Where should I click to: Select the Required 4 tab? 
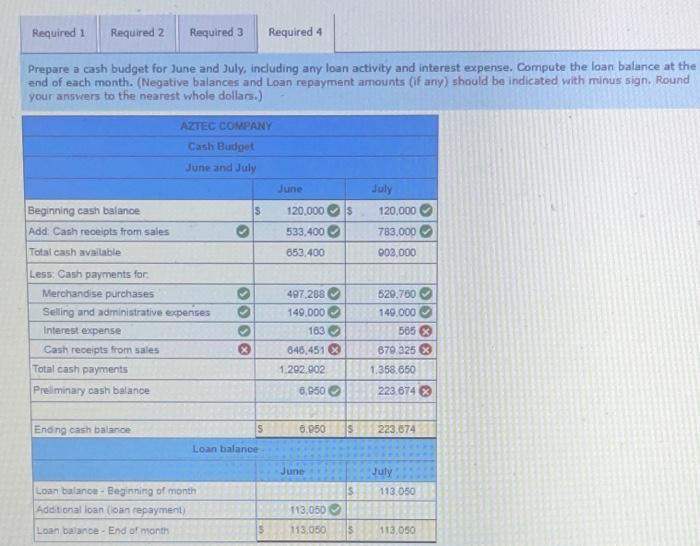tap(296, 33)
